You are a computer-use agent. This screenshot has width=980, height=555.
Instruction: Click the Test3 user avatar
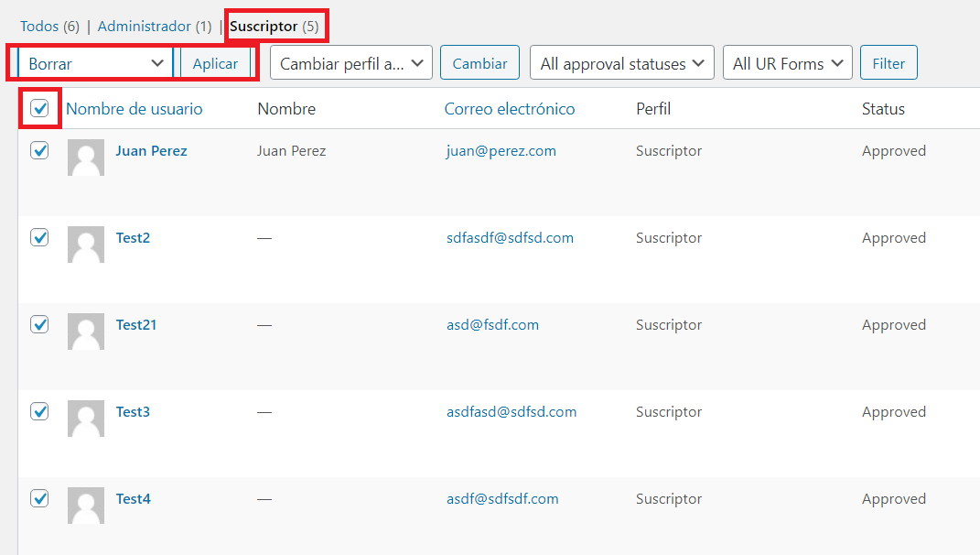point(86,419)
